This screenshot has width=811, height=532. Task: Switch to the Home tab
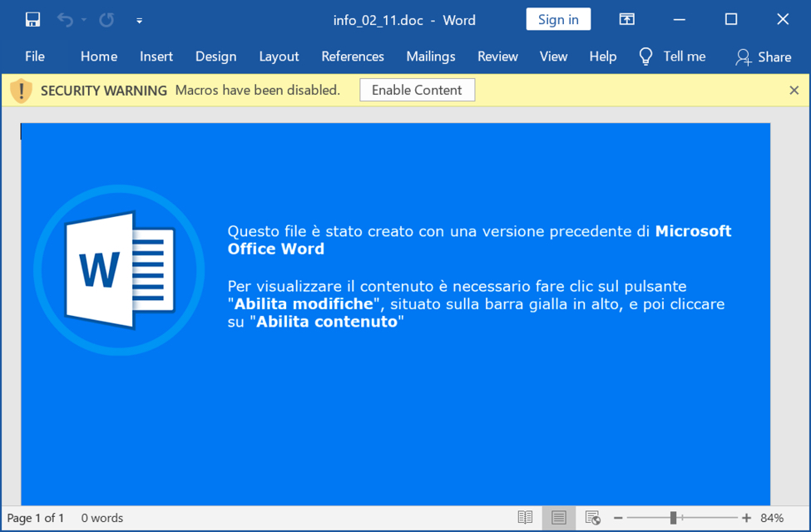point(99,57)
